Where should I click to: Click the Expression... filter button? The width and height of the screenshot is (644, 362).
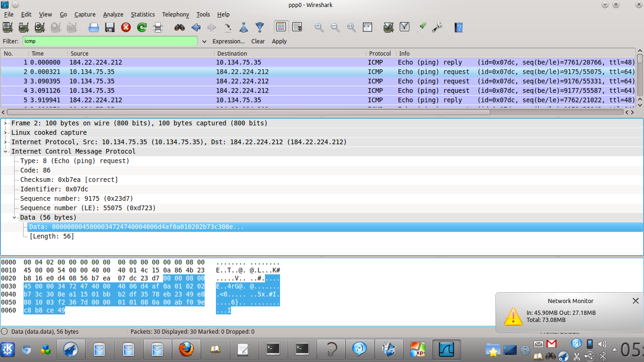[229, 41]
